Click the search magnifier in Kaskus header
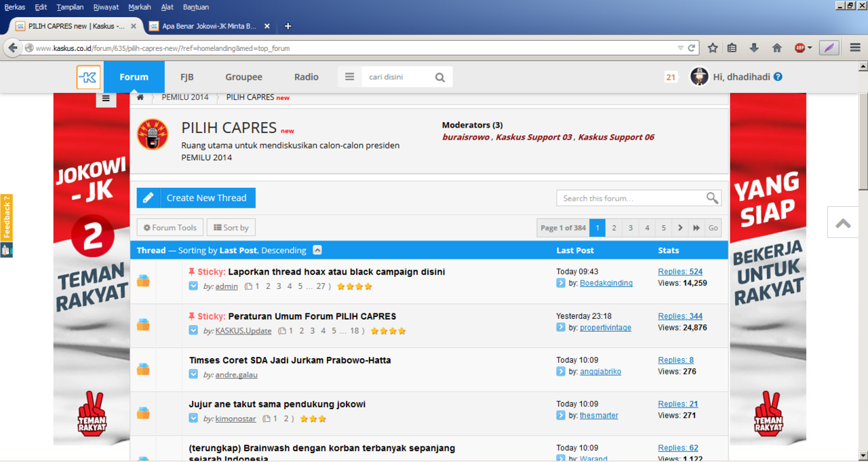This screenshot has width=868, height=462. click(x=440, y=77)
